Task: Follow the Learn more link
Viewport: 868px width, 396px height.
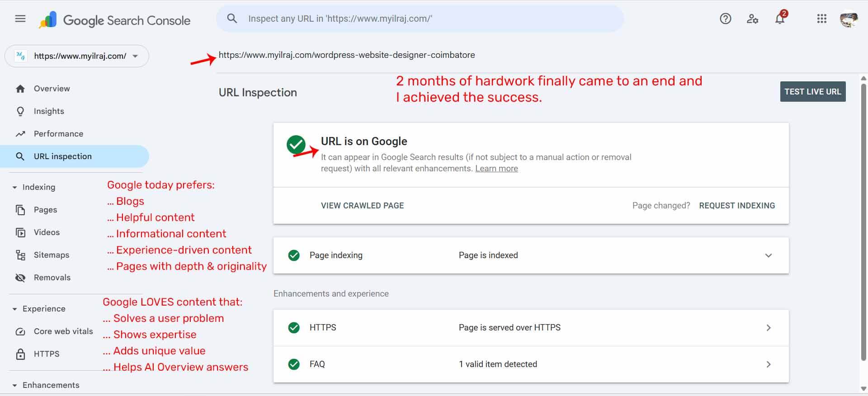Action: (496, 169)
